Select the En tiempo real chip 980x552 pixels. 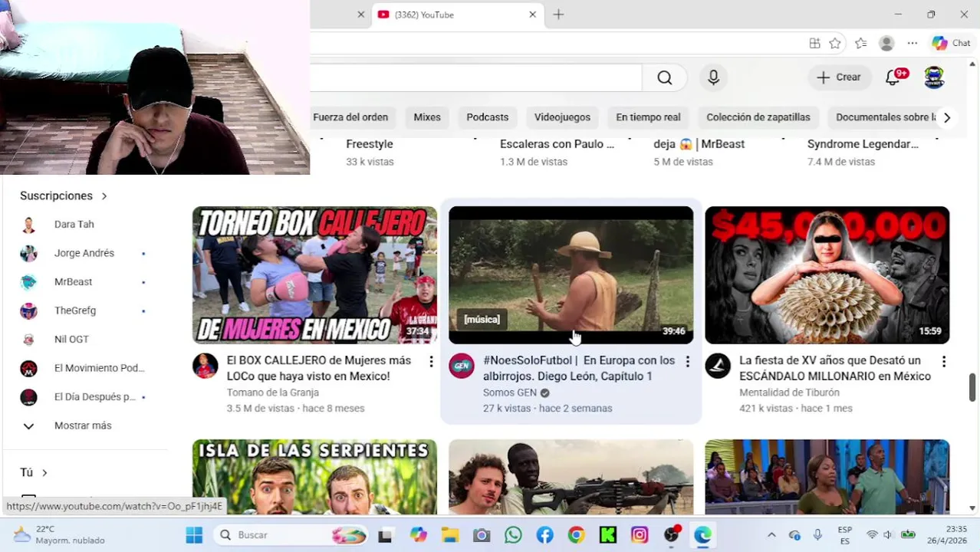tap(648, 117)
